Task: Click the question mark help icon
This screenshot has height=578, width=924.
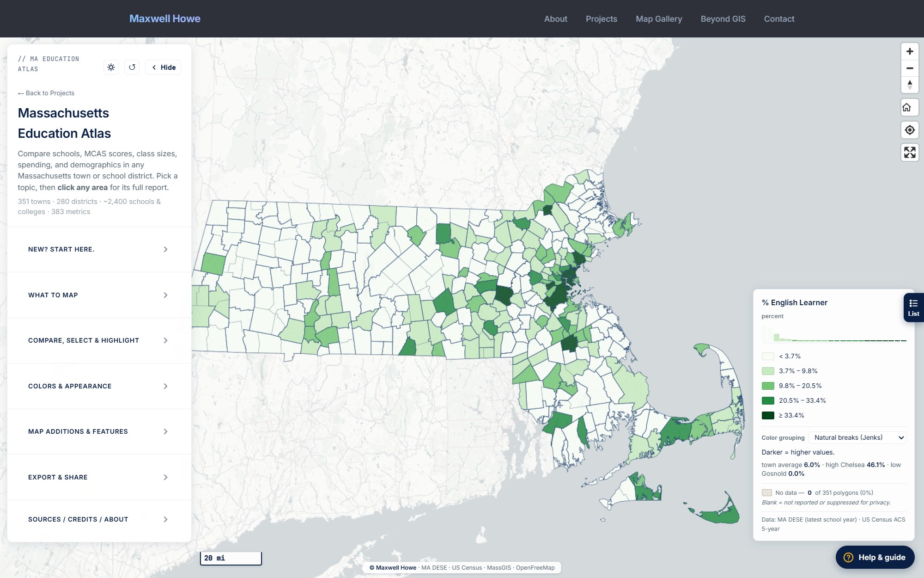Action: (x=848, y=557)
